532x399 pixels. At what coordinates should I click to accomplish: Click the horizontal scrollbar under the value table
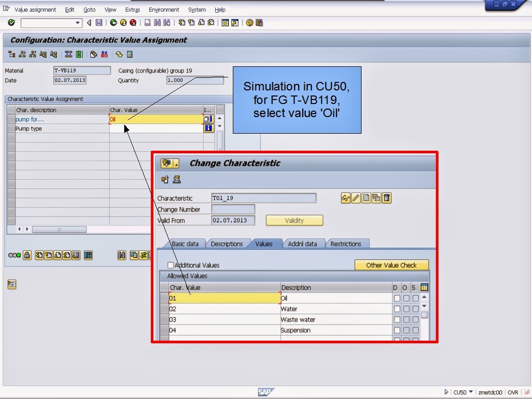(59, 230)
